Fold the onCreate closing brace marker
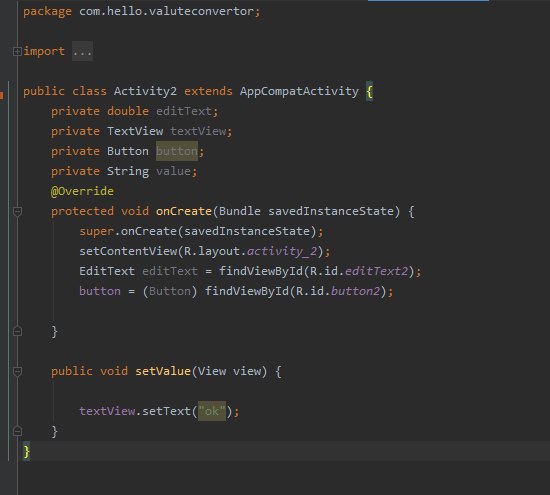Viewport: 550px width, 495px height. pyautogui.click(x=17, y=331)
